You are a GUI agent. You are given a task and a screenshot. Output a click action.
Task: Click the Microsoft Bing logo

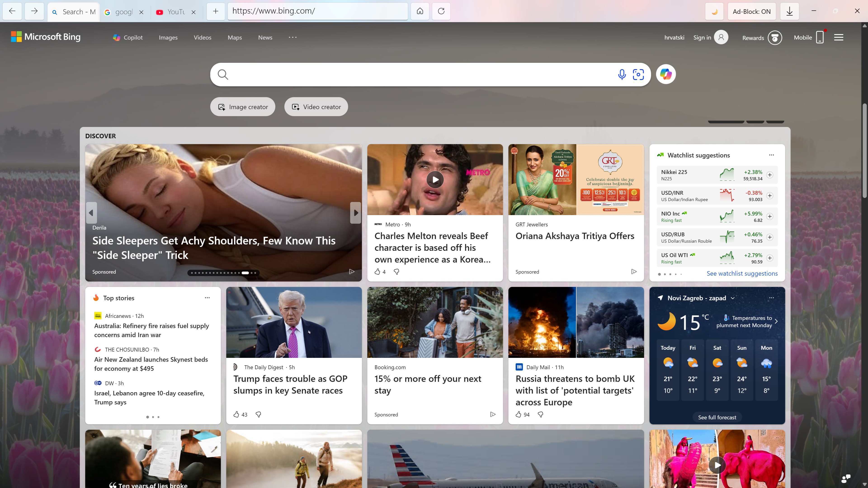[x=45, y=37]
